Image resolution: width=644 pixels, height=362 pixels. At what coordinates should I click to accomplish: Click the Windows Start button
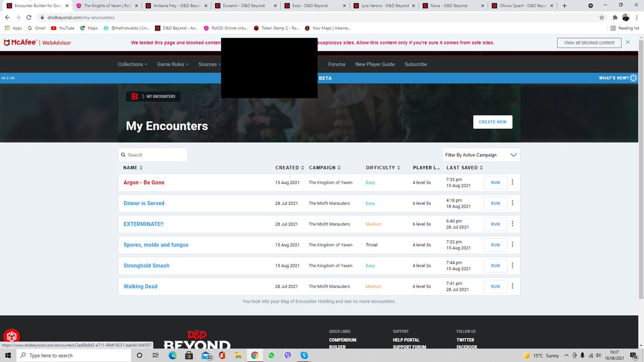point(9,355)
